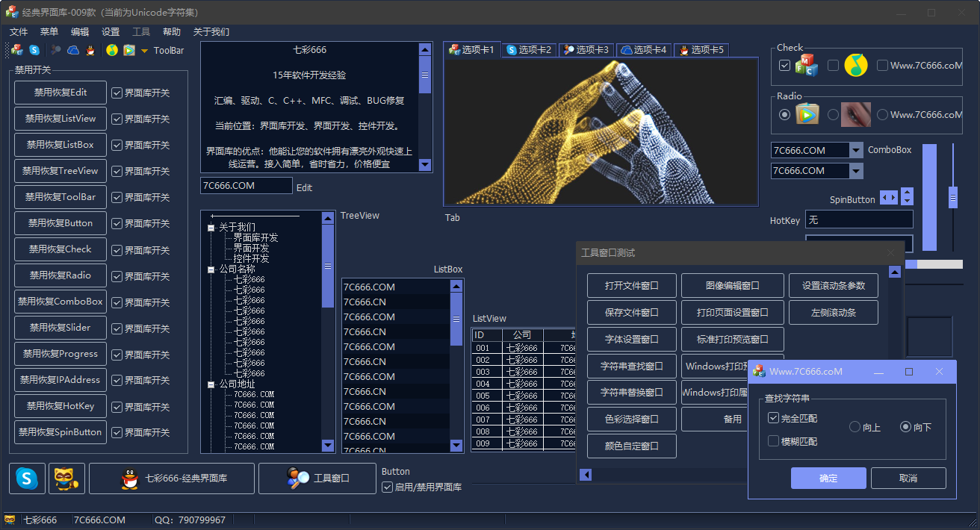The height and width of the screenshot is (530, 980).
Task: Click the Tencent Video play icon in the toolbar
Action: point(129,50)
